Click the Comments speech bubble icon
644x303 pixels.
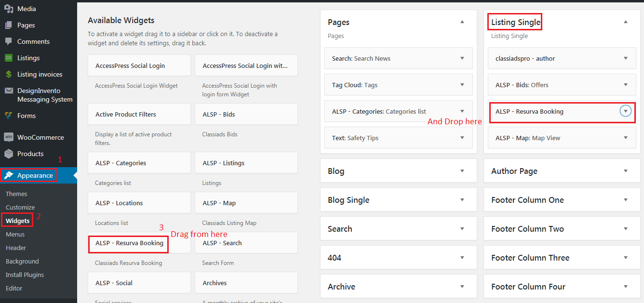point(9,41)
